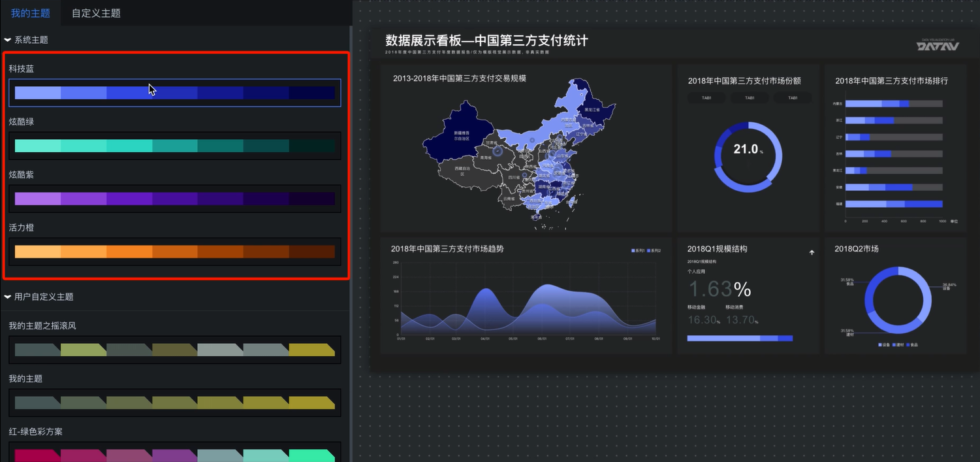
Task: Choose the 我的主题 custom palette bar
Action: pos(175,403)
